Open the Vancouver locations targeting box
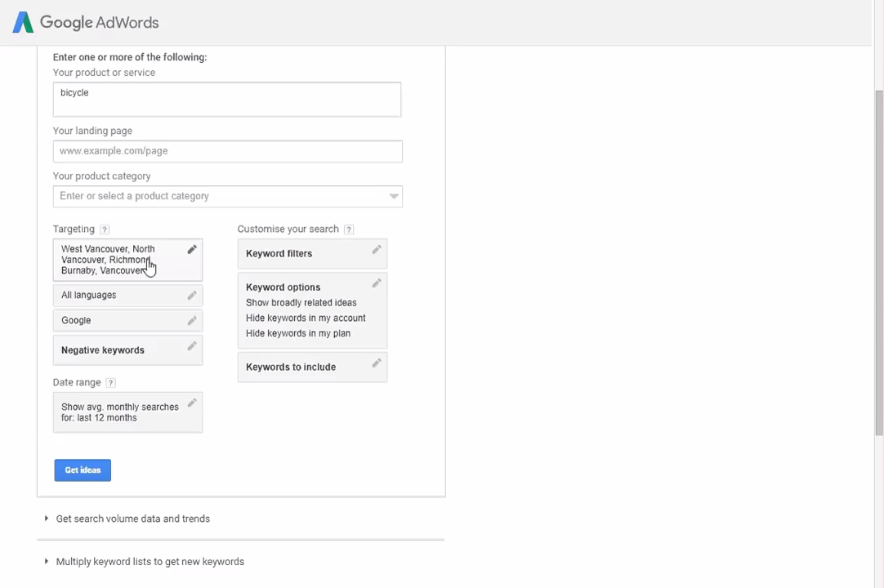884x588 pixels. (128, 260)
